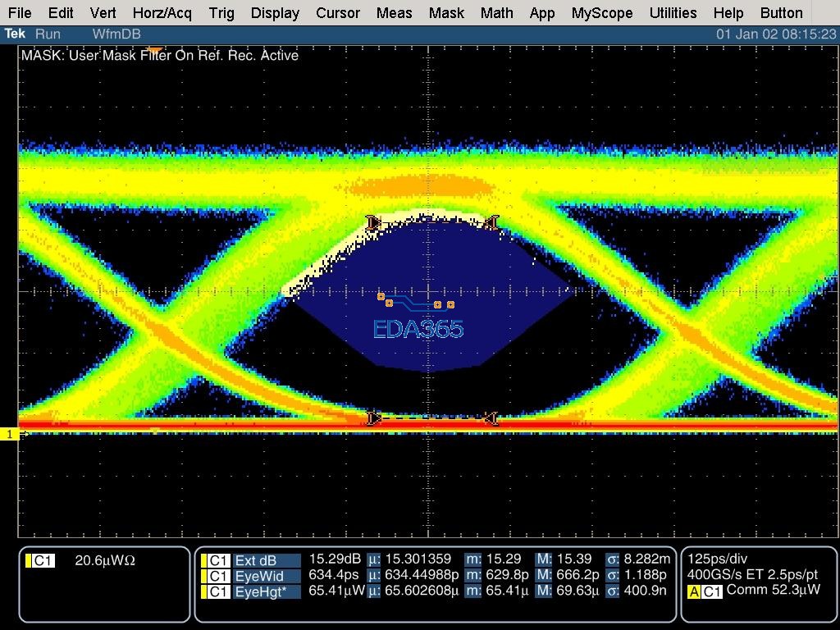
Task: Click the 20.6µWΩ vertical scale readout
Action: 105,561
